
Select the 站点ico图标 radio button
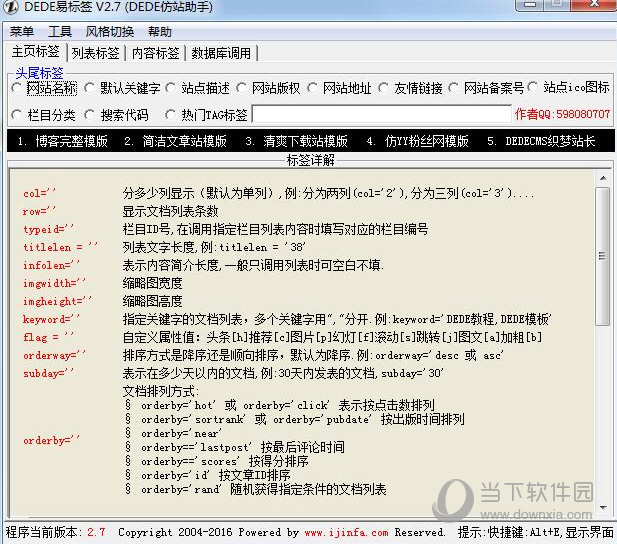(569, 87)
